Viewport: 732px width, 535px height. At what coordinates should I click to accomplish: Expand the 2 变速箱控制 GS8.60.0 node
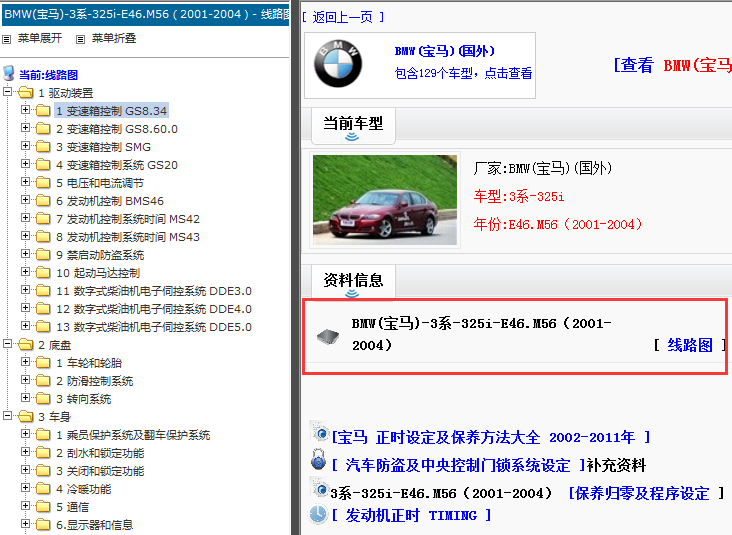click(26, 129)
